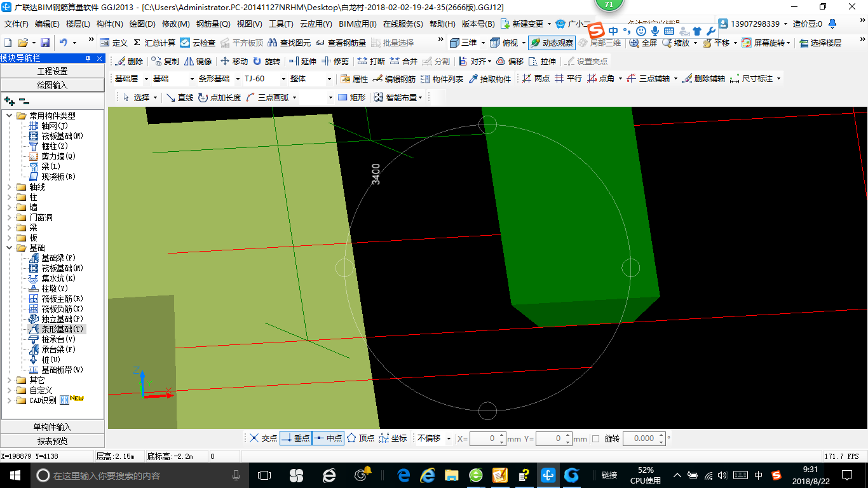Click the 报表预览 panel button
Screen dimensions: 868x488
click(52, 441)
